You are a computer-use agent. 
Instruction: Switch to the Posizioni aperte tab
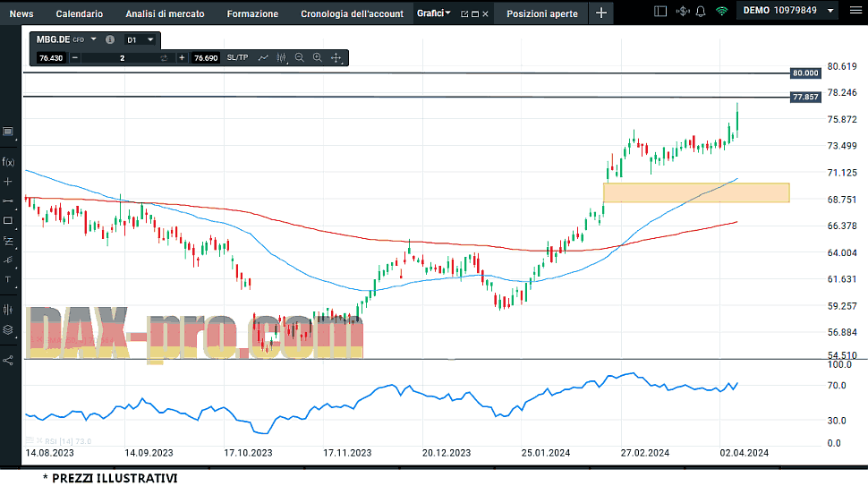coord(542,13)
